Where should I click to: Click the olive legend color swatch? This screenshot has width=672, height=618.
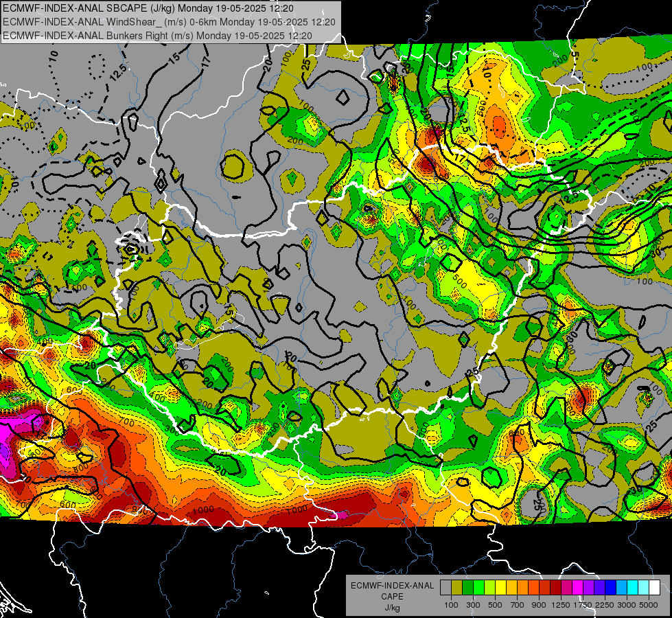(456, 588)
